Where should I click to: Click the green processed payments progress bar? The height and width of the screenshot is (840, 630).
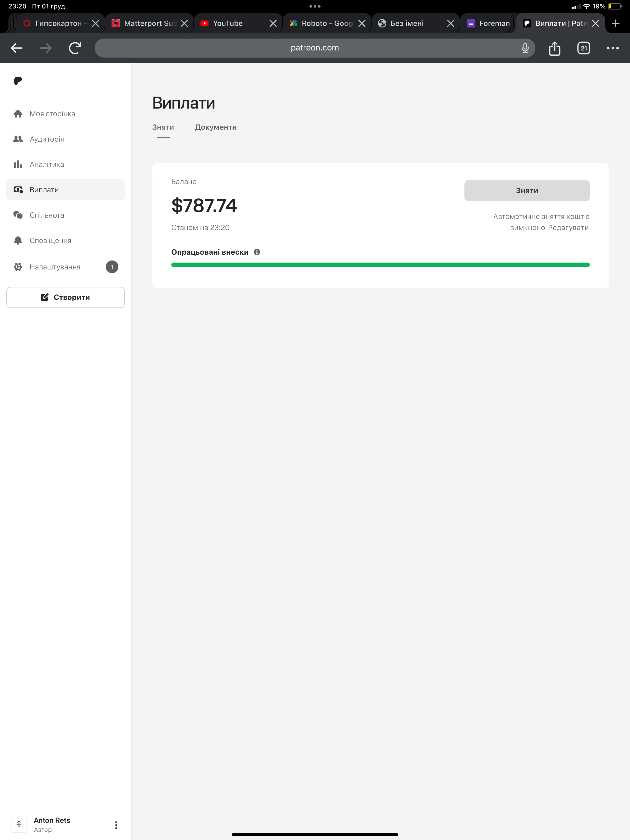(380, 265)
